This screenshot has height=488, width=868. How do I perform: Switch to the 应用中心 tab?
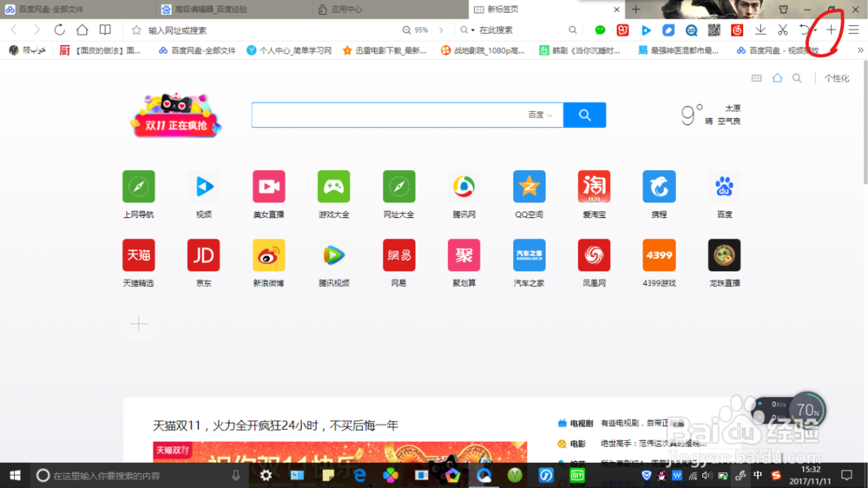point(391,9)
